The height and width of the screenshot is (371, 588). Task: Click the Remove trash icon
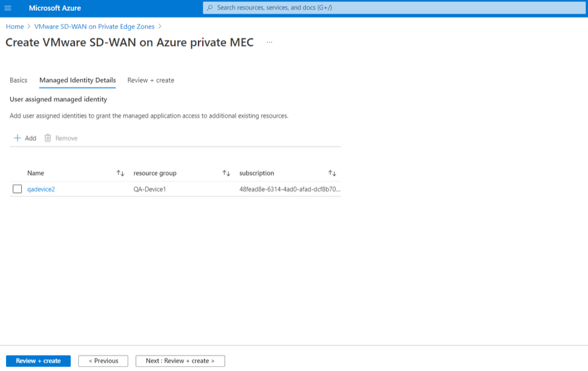pyautogui.click(x=48, y=138)
